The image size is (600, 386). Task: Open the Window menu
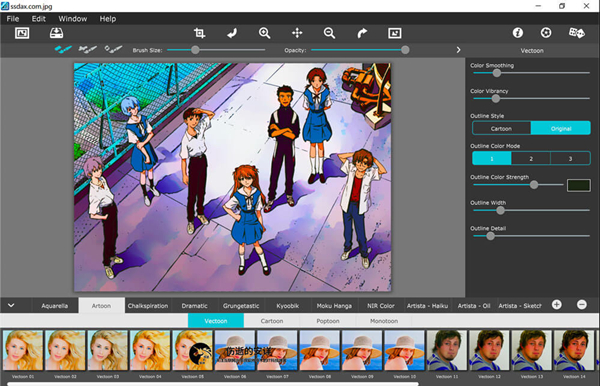click(x=73, y=19)
